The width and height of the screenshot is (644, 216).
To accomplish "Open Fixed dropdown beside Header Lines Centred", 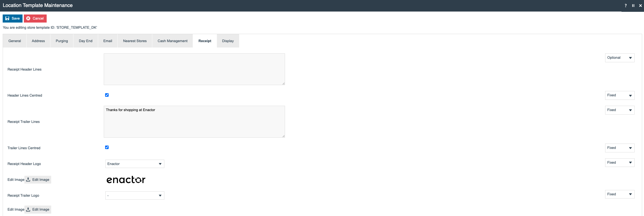I will click(620, 95).
